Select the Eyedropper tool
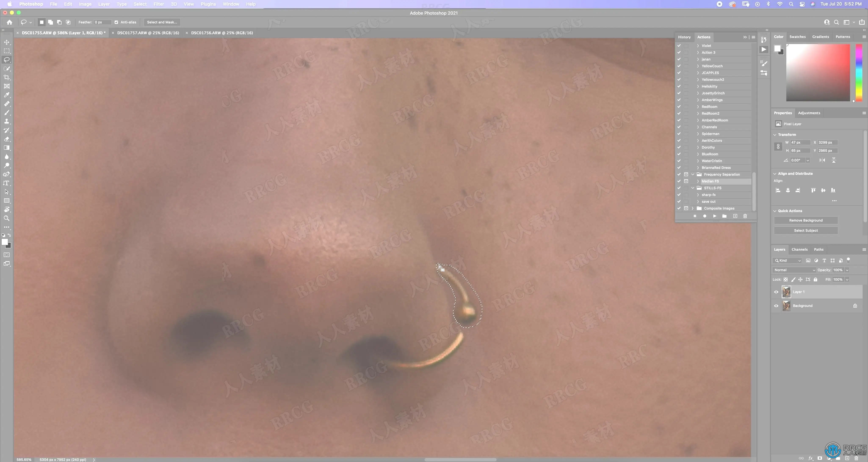 point(7,95)
